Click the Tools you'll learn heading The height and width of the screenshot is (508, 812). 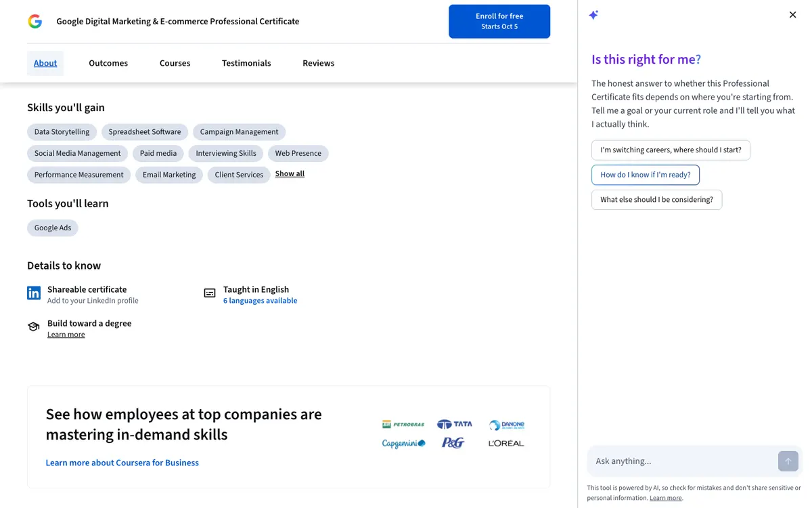pyautogui.click(x=68, y=203)
